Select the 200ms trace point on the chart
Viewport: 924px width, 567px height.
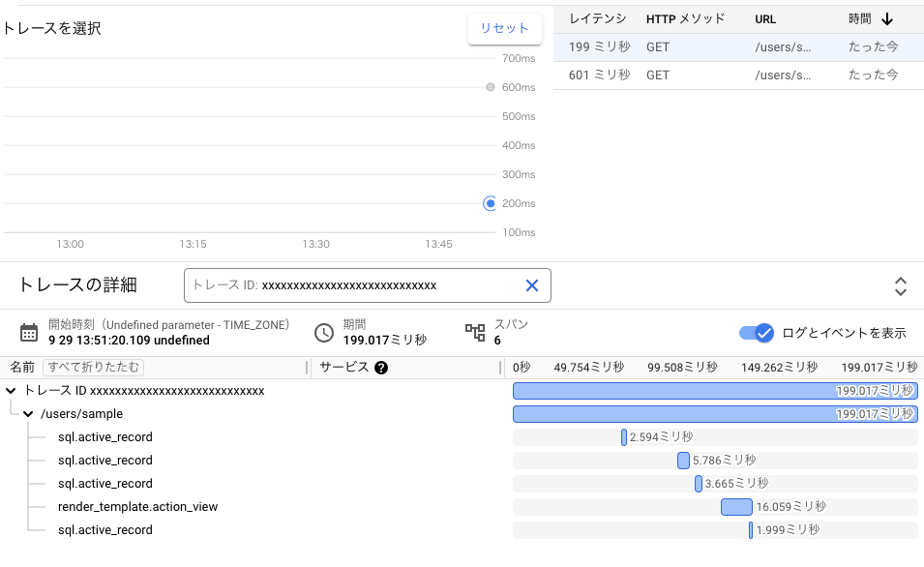point(490,203)
